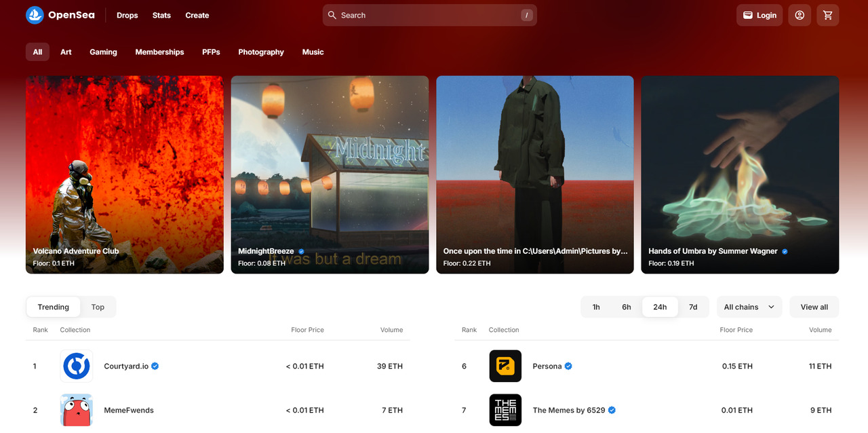Click the verified badge next to The Memes by 6529
The height and width of the screenshot is (433, 868).
pyautogui.click(x=612, y=410)
